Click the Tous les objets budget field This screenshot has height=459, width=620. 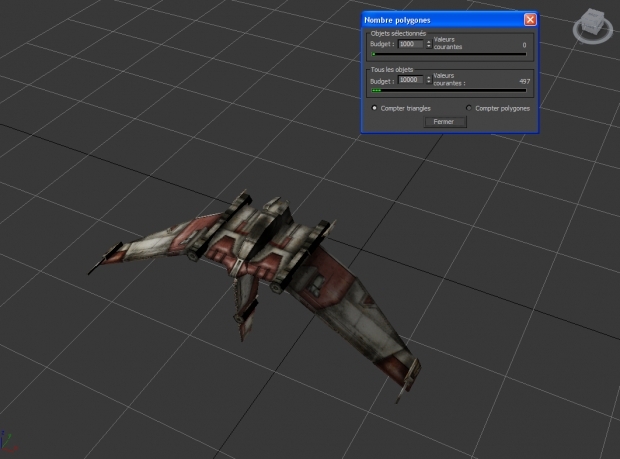[x=410, y=80]
